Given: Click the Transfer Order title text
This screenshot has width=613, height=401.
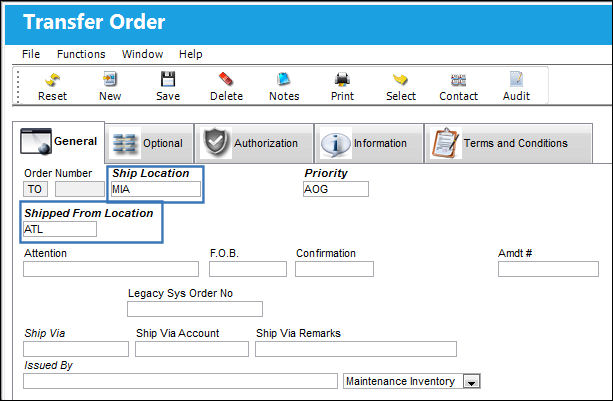Looking at the screenshot, I should point(94,22).
